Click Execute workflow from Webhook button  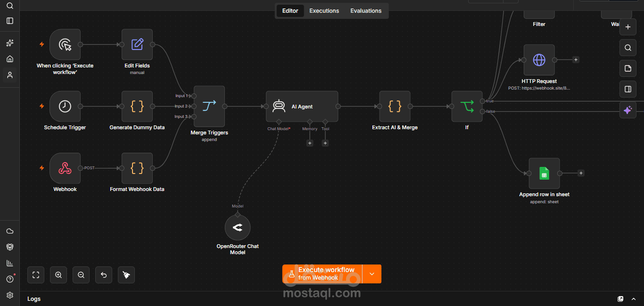[x=322, y=274]
